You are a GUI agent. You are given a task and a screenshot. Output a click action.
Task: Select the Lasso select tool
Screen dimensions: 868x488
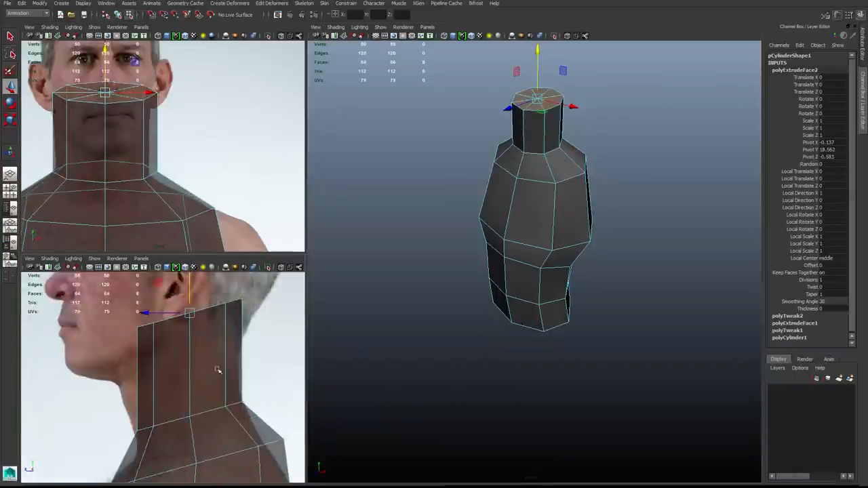point(9,54)
